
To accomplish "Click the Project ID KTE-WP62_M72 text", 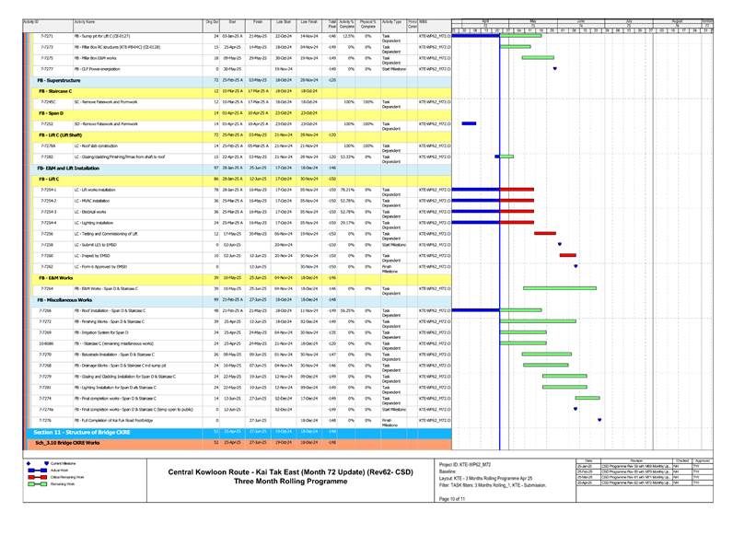I will 465,464.
